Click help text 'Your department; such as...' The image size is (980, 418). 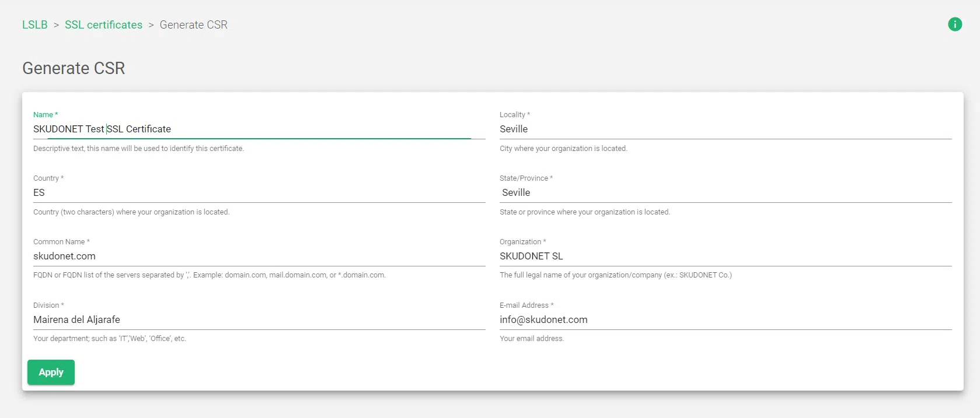(x=110, y=339)
